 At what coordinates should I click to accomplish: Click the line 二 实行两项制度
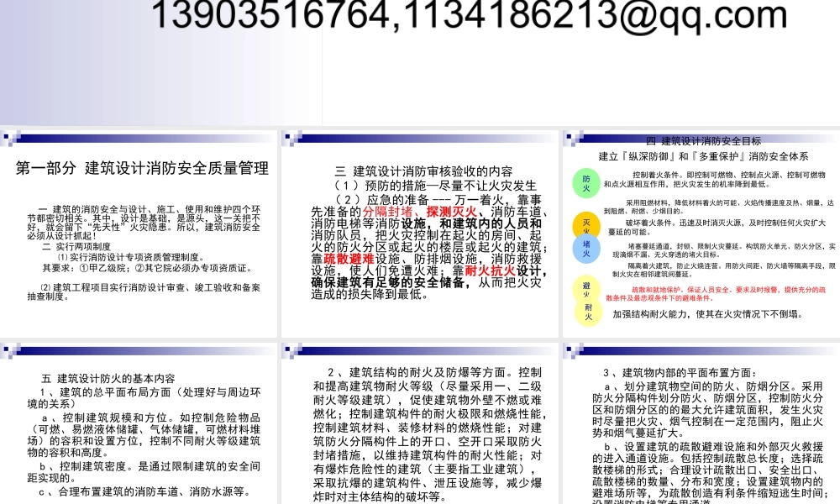tap(76, 246)
